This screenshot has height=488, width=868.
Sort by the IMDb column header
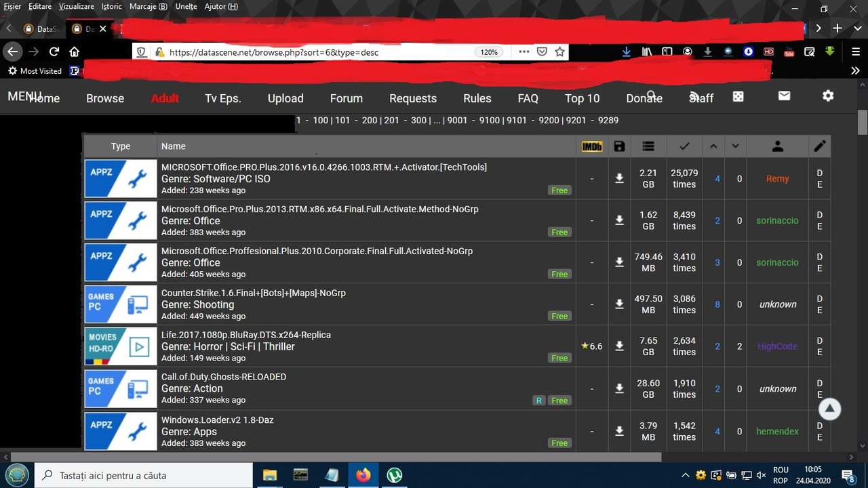pos(592,146)
